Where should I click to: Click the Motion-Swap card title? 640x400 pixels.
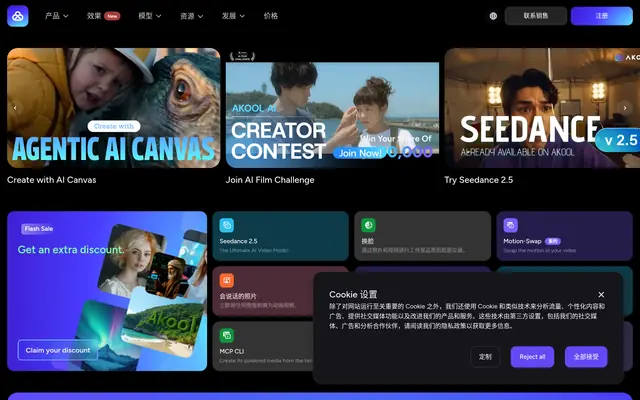click(522, 241)
